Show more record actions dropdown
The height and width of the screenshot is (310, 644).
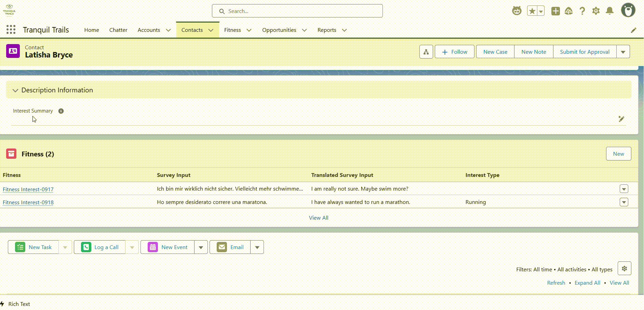(623, 52)
